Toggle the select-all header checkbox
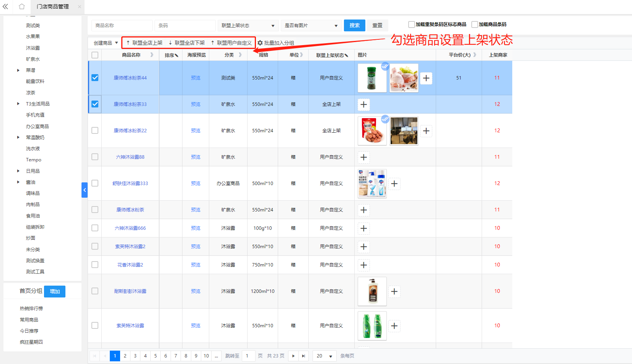Image resolution: width=632 pixels, height=364 pixels. click(x=95, y=55)
